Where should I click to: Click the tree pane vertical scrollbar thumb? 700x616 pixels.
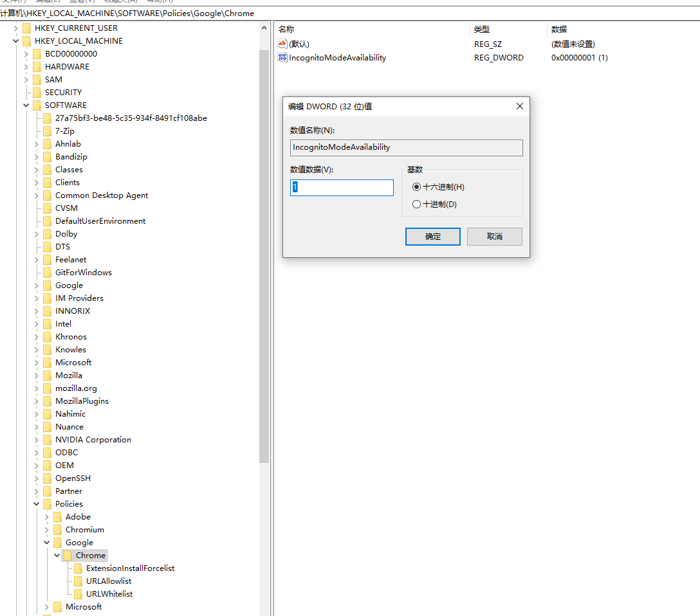[264, 257]
